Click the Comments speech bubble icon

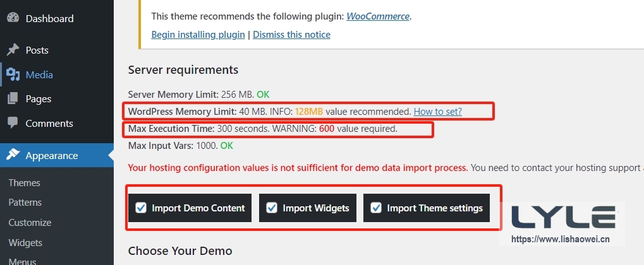pyautogui.click(x=13, y=124)
